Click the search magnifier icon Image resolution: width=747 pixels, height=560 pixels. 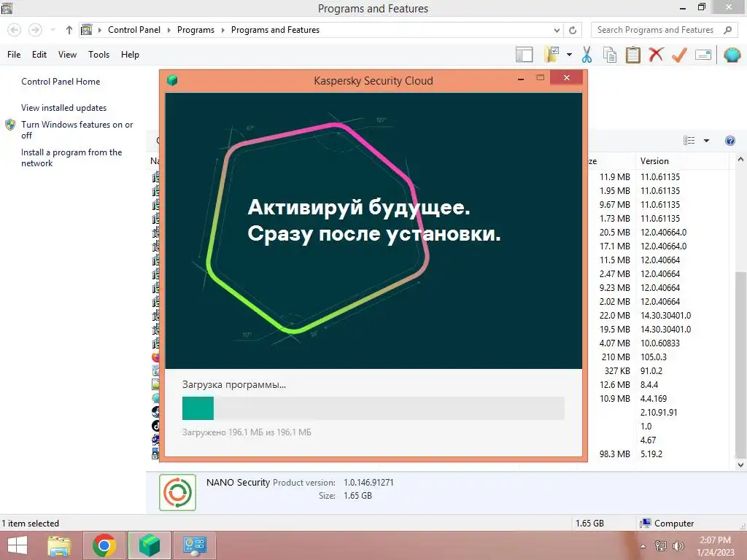coord(727,30)
